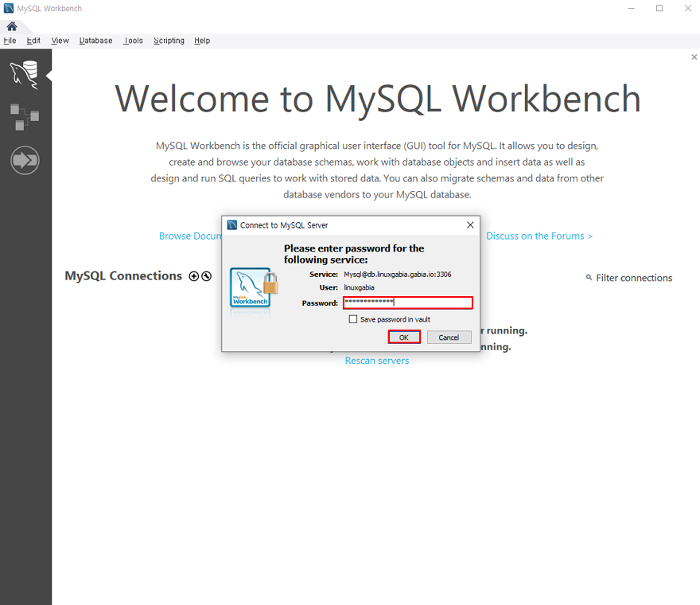Close the MySQL Workbench window
Screen dimensions: 700x605
[x=688, y=9]
